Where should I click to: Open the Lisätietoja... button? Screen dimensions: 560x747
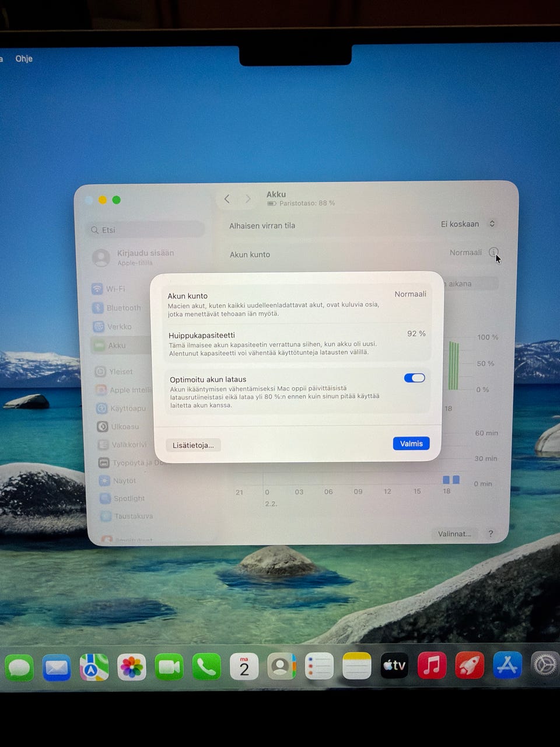click(193, 445)
